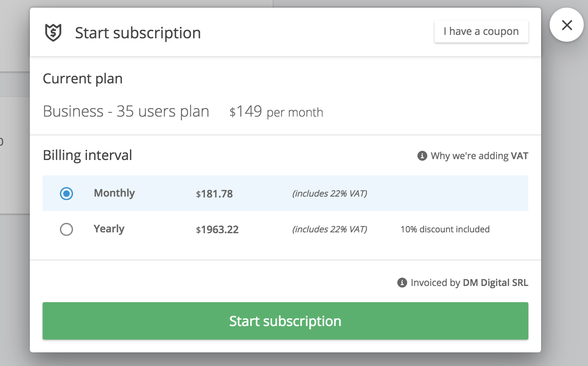Click the "10% discount included" note
Viewport: 588px width, 366px height.
point(445,229)
